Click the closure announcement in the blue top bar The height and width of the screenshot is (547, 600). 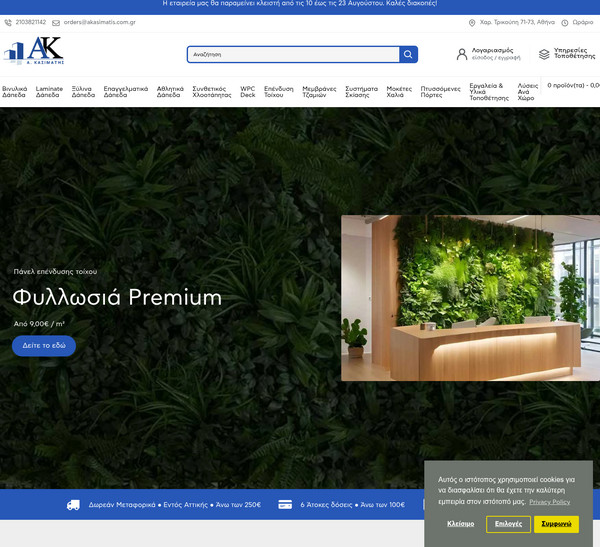tap(300, 3)
